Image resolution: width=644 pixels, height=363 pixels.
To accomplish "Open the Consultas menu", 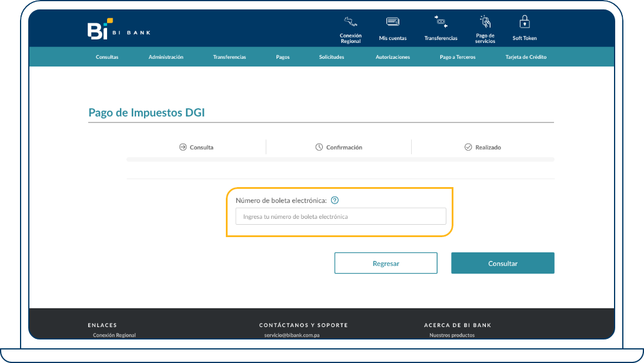I will coord(107,57).
